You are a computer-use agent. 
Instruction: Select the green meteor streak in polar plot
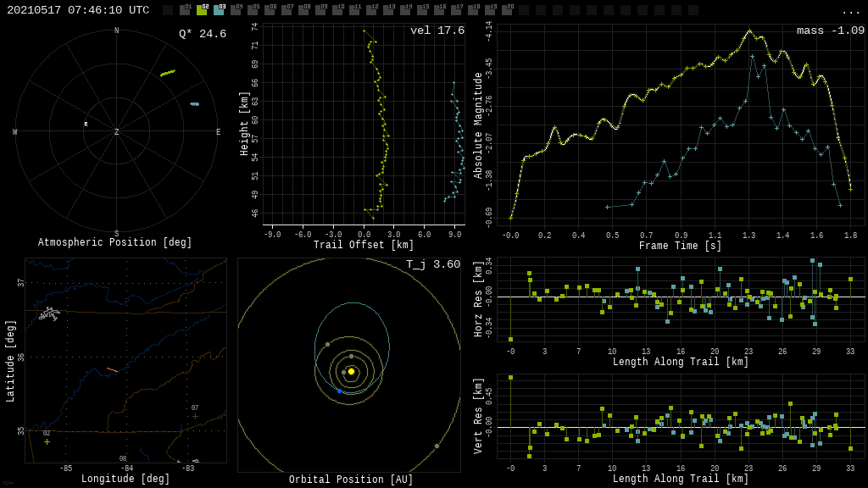tap(167, 73)
